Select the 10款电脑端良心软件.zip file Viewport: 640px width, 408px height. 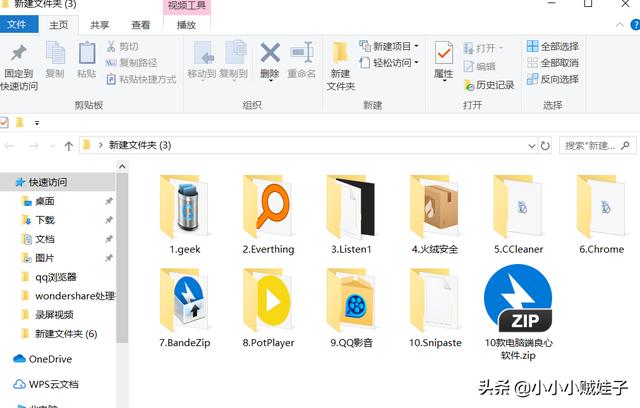pos(518,312)
